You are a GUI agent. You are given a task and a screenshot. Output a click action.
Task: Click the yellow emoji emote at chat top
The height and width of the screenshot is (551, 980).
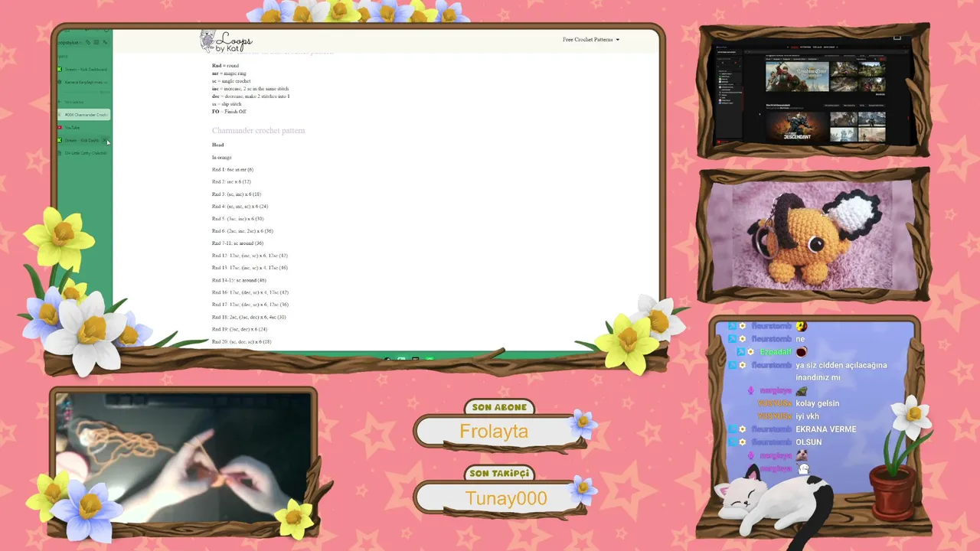(801, 326)
